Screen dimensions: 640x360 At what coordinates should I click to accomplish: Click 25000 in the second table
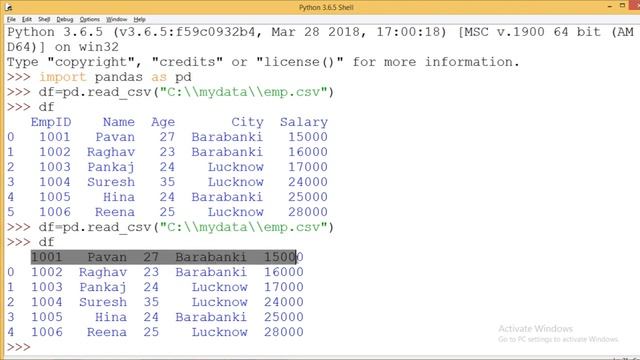(284, 317)
